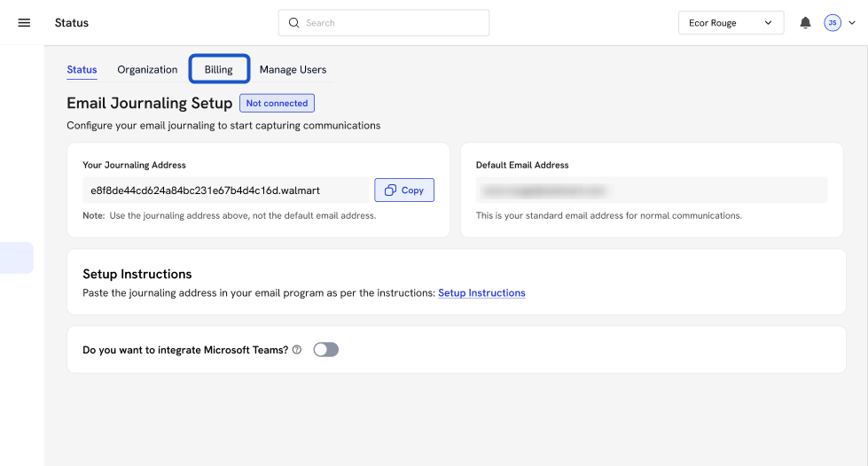Click the Not connected status badge

pyautogui.click(x=277, y=104)
